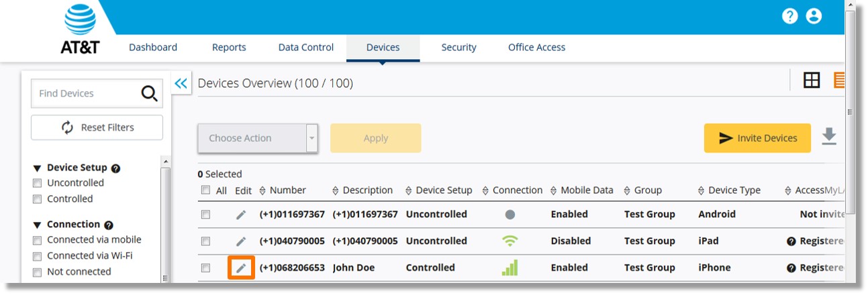Select the Devices tab
Viewport: 868px width, 295px height.
click(383, 48)
